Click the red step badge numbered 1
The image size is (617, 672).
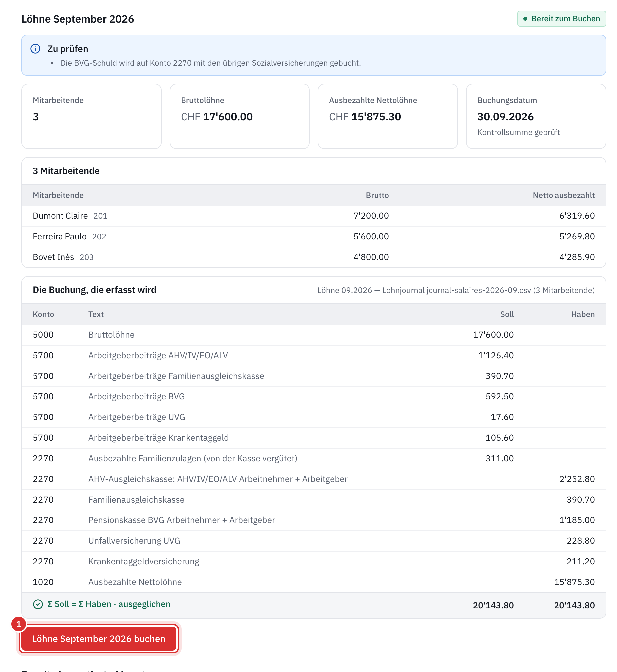pos(19,624)
